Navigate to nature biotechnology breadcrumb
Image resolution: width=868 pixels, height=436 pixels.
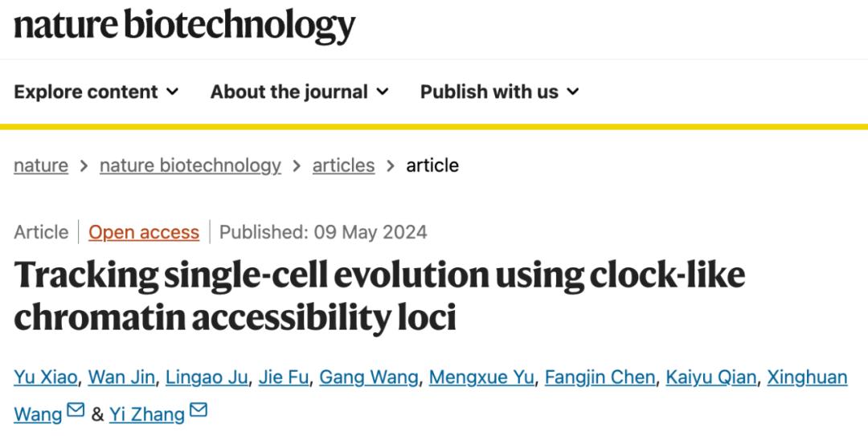190,165
